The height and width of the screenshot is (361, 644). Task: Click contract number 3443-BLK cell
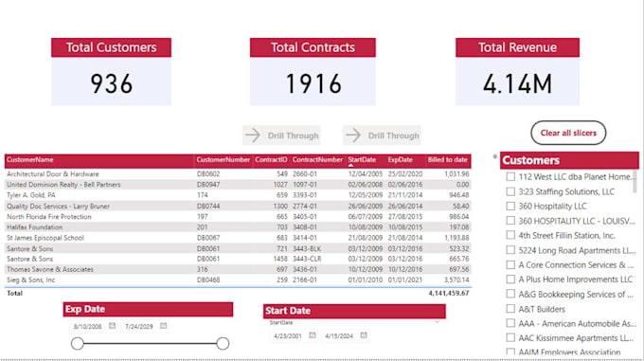coord(307,248)
